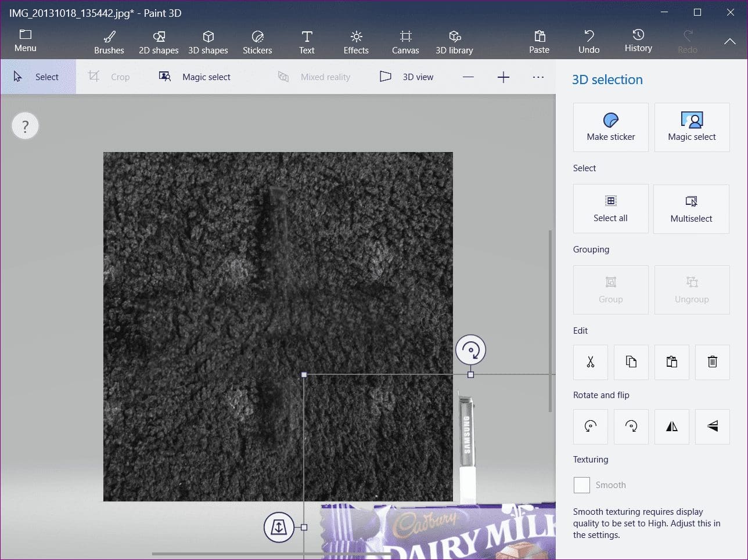Click the Paste icon
The height and width of the screenshot is (560, 748).
(539, 36)
